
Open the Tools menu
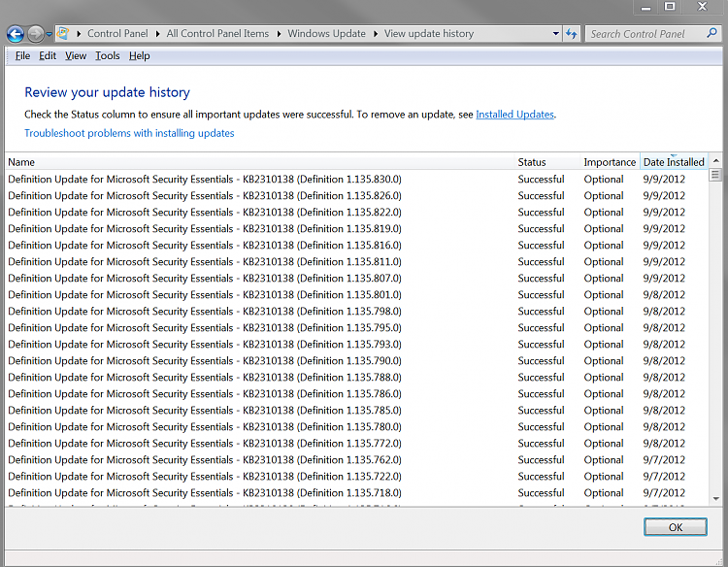[x=107, y=55]
